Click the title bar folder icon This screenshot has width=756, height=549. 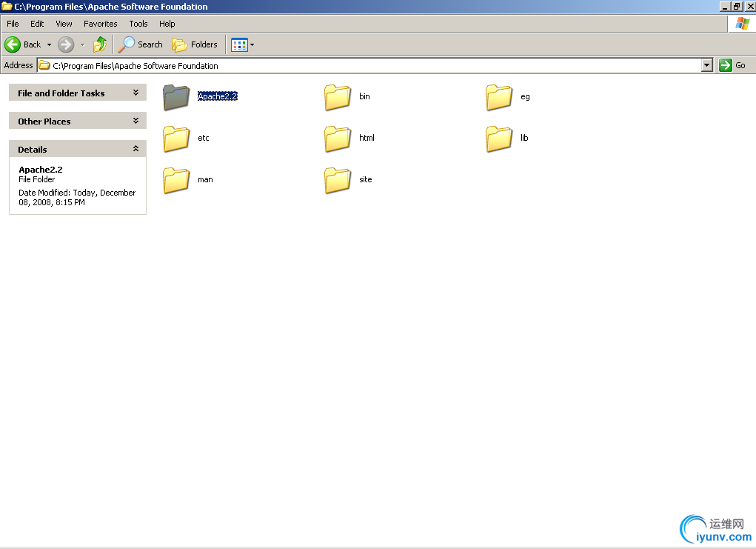(7, 6)
